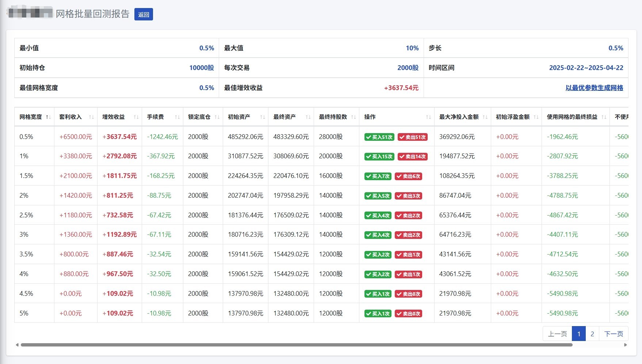Image resolution: width=642 pixels, height=364 pixels.
Task: Sort by 最终资产 column arrows
Action: tap(308, 117)
